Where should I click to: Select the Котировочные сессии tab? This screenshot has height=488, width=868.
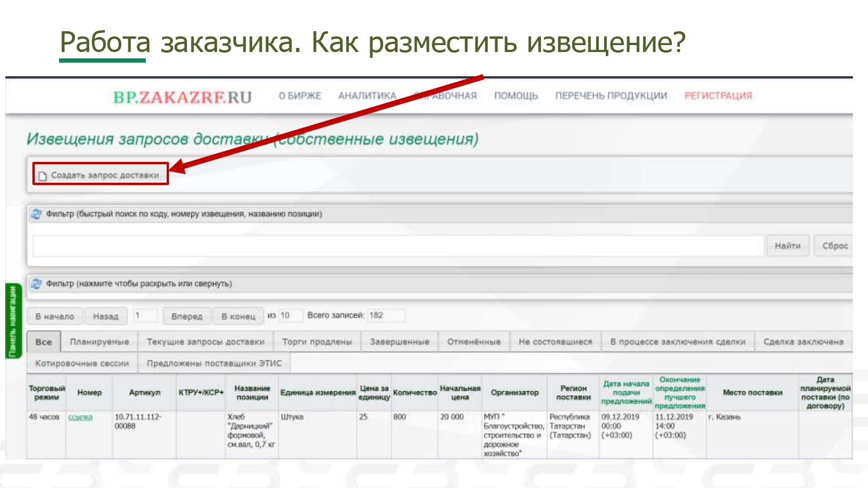[x=82, y=363]
